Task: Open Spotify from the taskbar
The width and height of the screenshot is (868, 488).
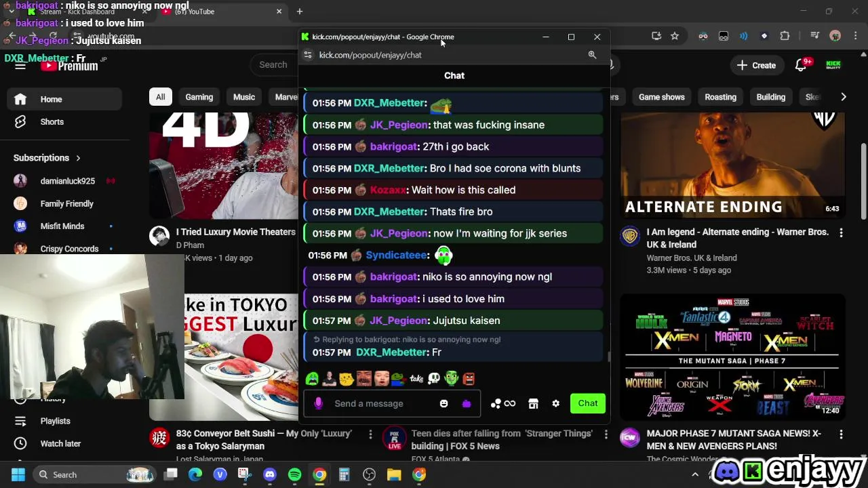Action: point(294,474)
